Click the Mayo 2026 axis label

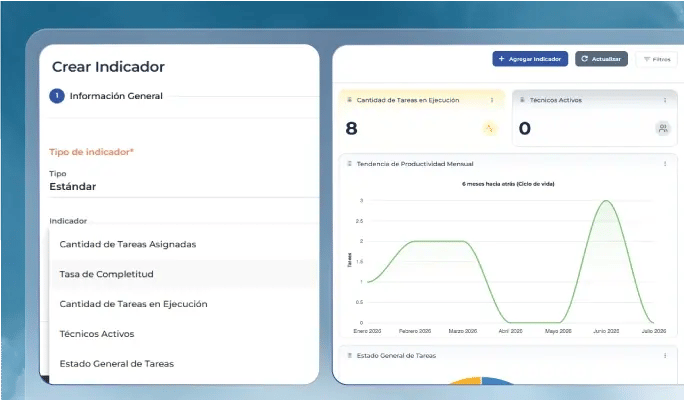coord(558,331)
